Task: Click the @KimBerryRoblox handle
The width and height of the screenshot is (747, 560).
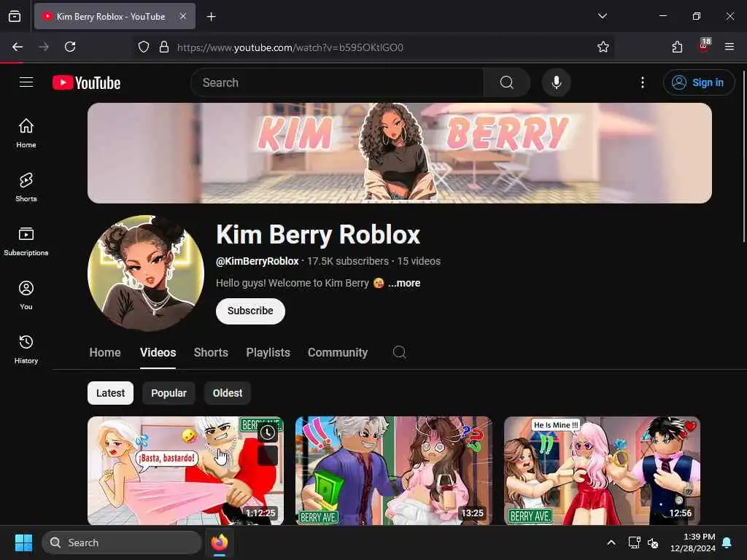Action: 258,262
